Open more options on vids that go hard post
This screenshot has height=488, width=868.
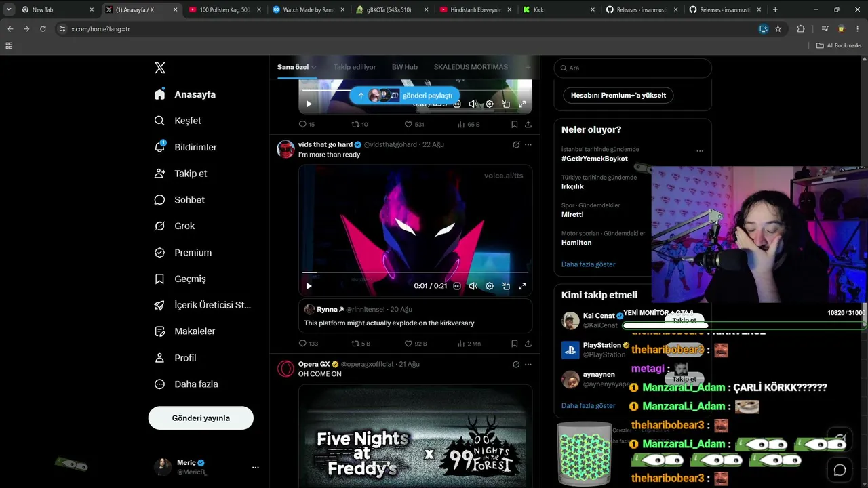click(528, 144)
